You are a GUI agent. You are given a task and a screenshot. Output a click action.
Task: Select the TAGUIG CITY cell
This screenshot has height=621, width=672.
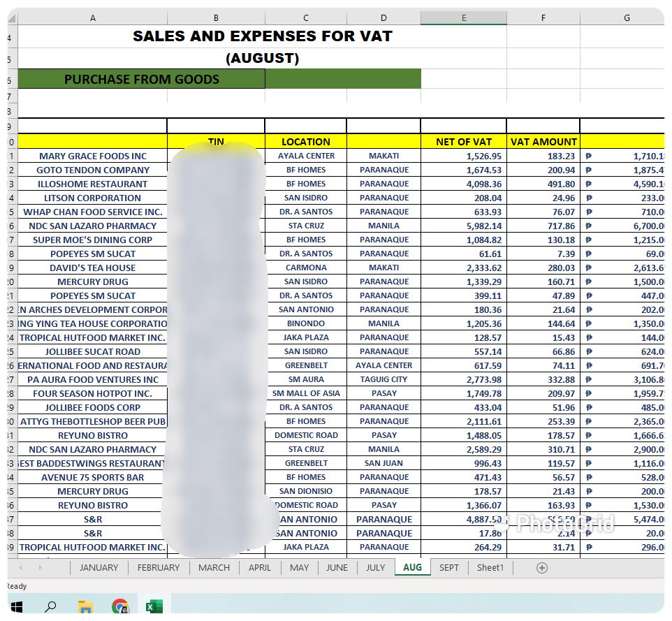tap(384, 380)
